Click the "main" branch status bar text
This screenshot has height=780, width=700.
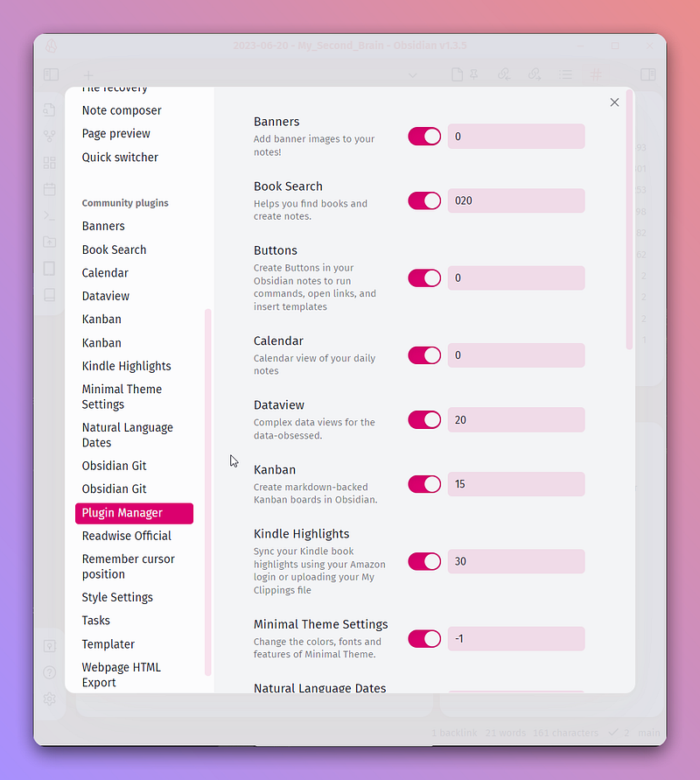coord(648,733)
